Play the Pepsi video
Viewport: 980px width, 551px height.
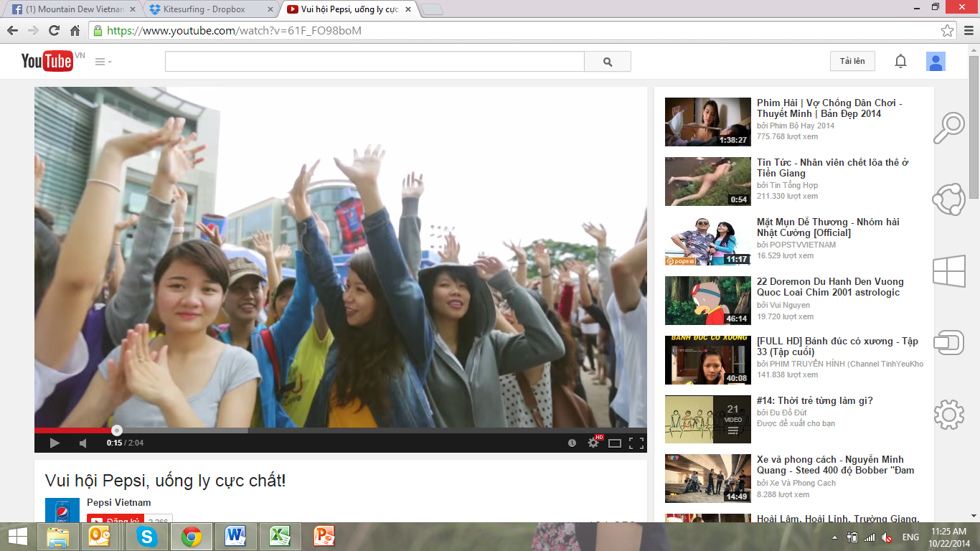point(55,443)
